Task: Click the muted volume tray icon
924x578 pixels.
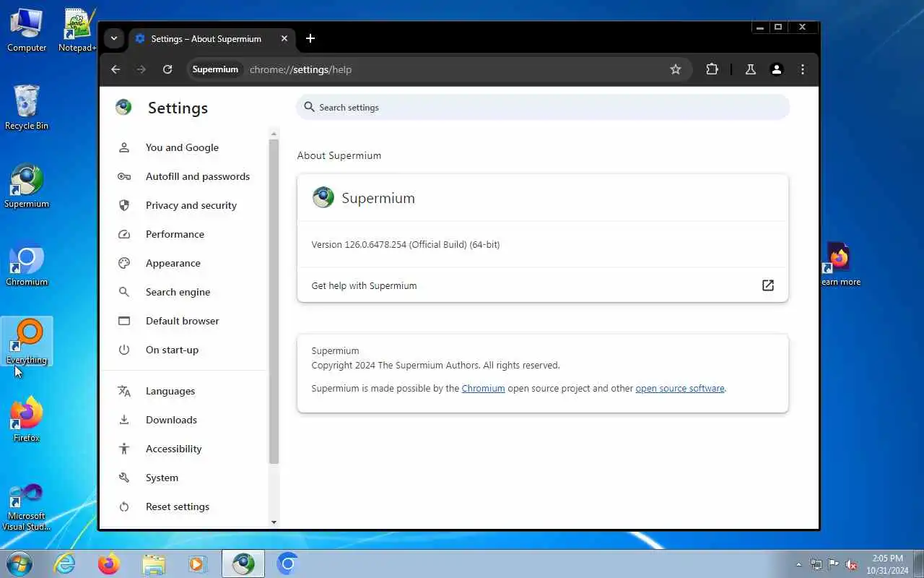Action: tap(852, 564)
